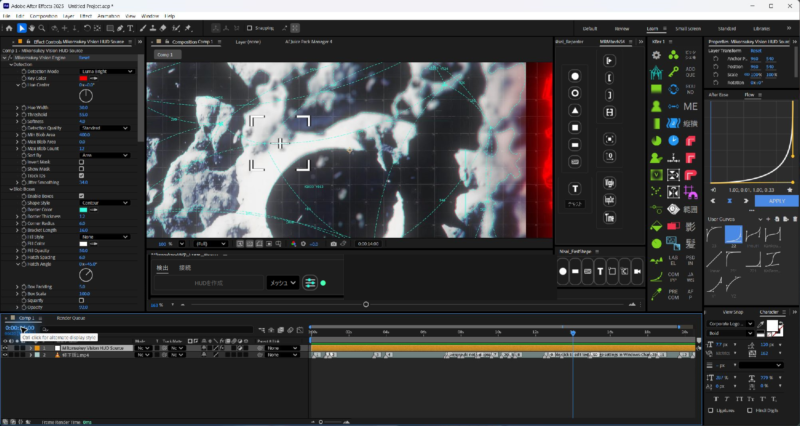The image size is (800, 426).
Task: Click the blue clock icon in KBar
Action: coord(673,140)
